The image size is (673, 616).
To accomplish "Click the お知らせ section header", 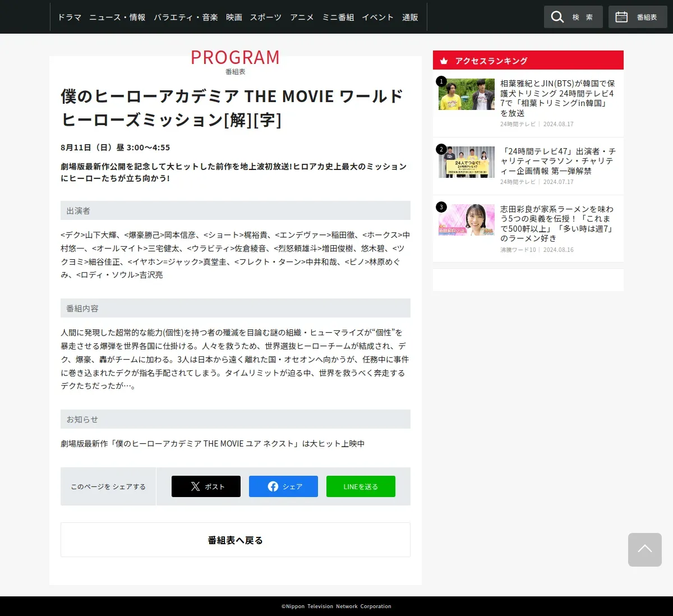I will coord(236,419).
